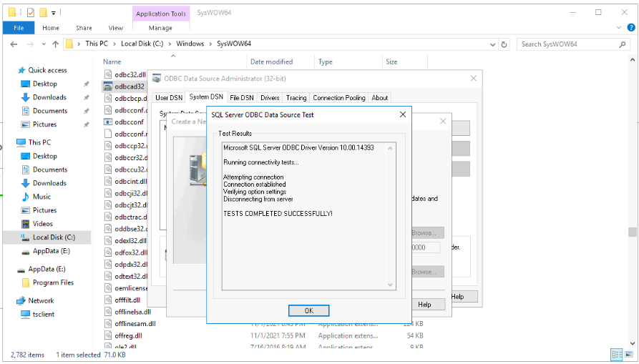Image resolution: width=639 pixels, height=364 pixels.
Task: Switch to details view layout icon
Action: point(616,355)
